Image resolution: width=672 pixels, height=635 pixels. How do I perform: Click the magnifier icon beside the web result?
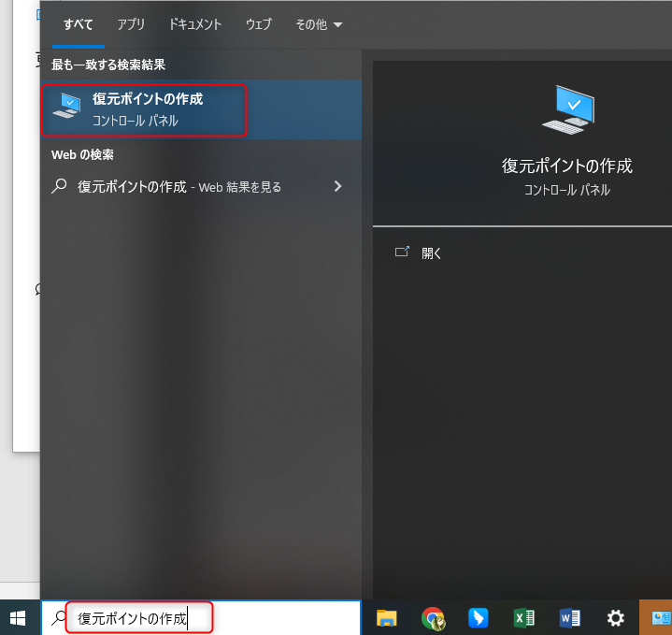59,186
